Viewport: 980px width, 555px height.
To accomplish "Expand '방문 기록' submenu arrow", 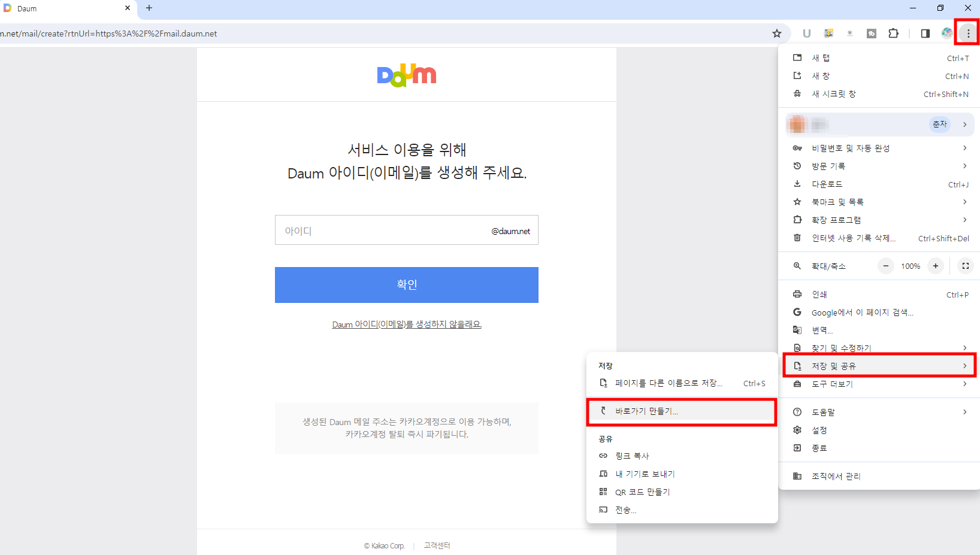I will click(x=964, y=166).
